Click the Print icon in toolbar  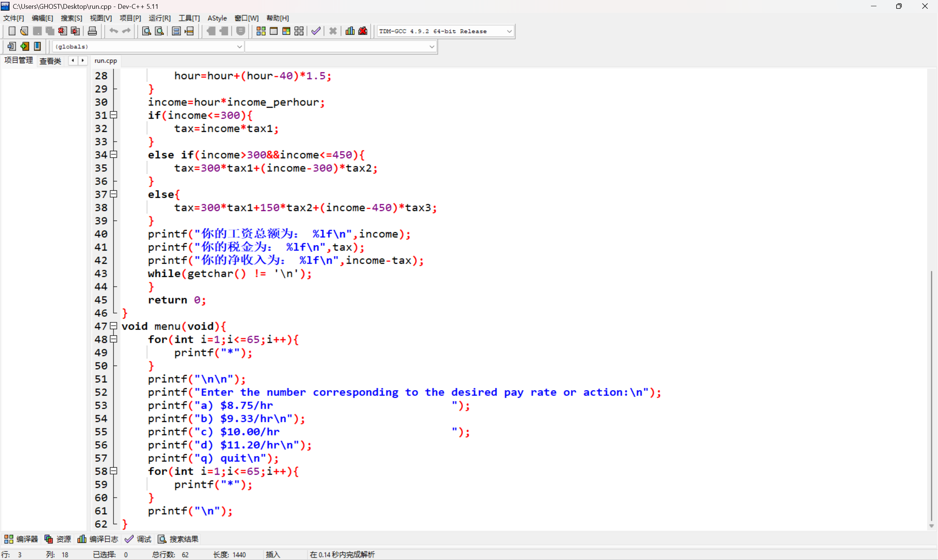92,31
